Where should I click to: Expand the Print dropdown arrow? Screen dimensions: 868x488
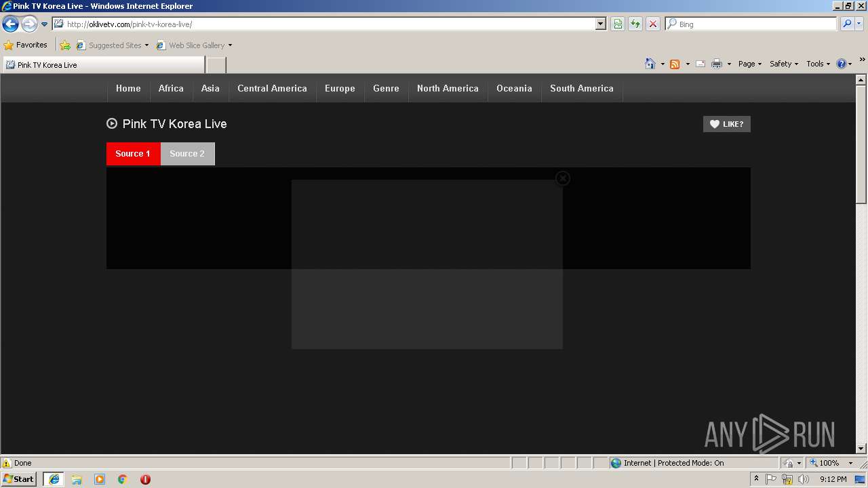pos(729,64)
